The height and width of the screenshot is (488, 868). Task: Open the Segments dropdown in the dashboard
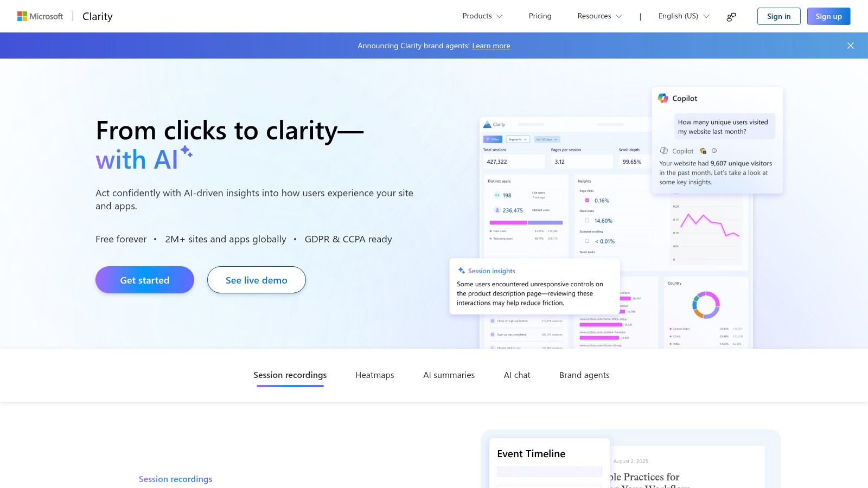click(518, 139)
